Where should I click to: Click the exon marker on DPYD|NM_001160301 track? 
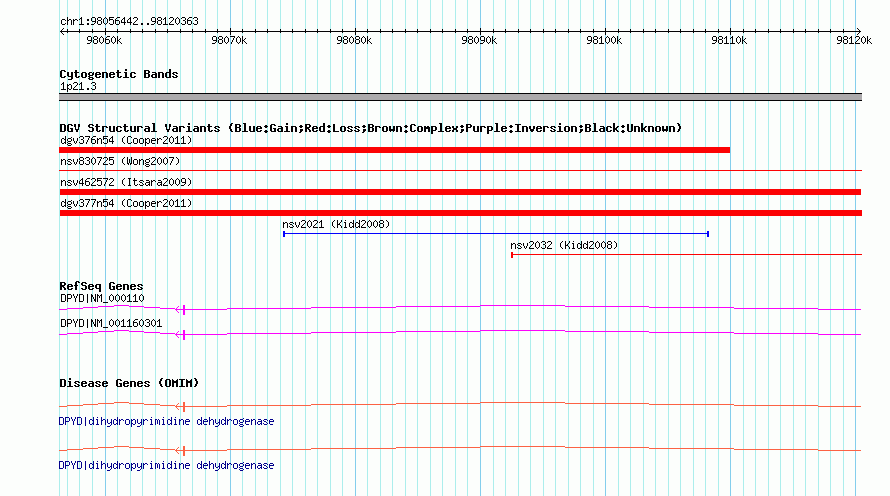coord(184,335)
